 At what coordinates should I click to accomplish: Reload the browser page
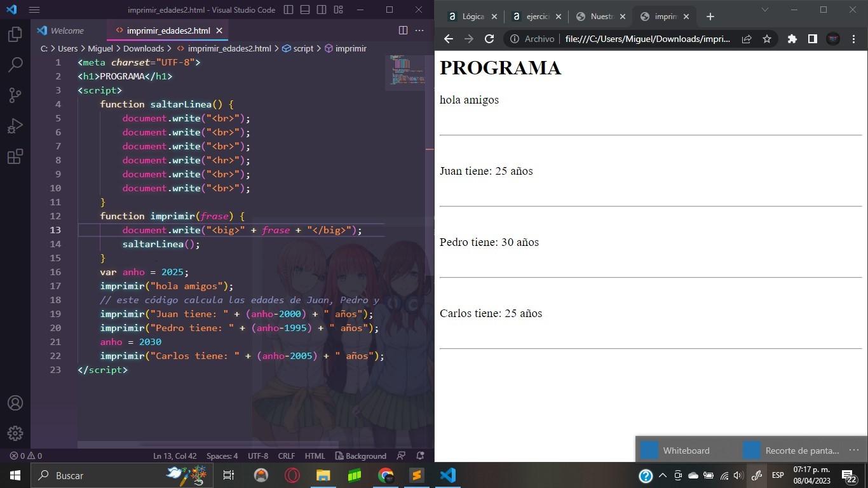pos(489,39)
